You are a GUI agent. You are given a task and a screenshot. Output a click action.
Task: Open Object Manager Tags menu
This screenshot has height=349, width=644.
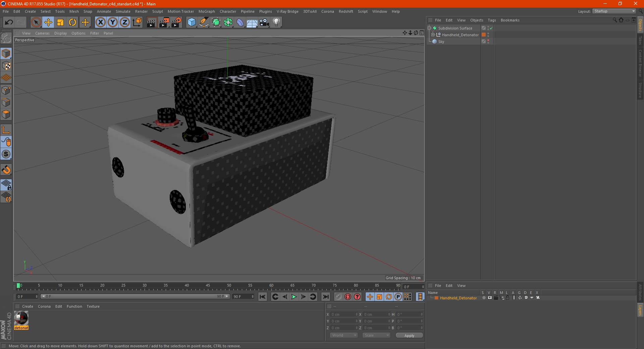[x=492, y=20]
